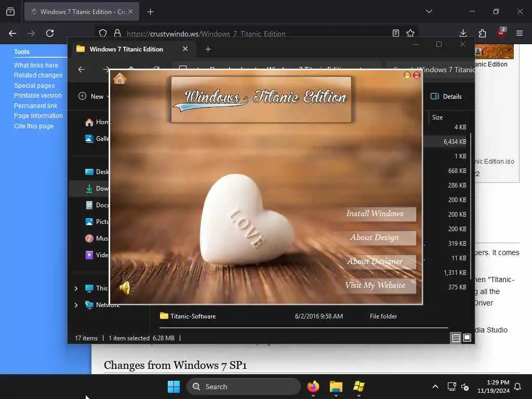Open Firefox reader view icon
Image resolution: width=532 pixels, height=399 pixels.
point(395,33)
